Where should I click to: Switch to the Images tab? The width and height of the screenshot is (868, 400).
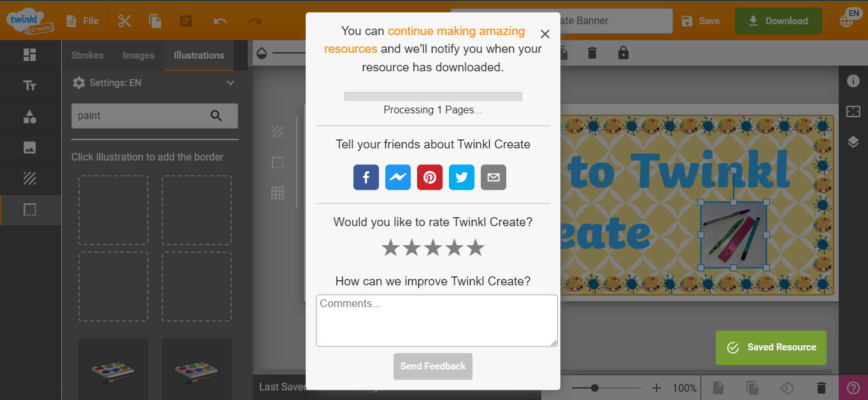(x=138, y=55)
